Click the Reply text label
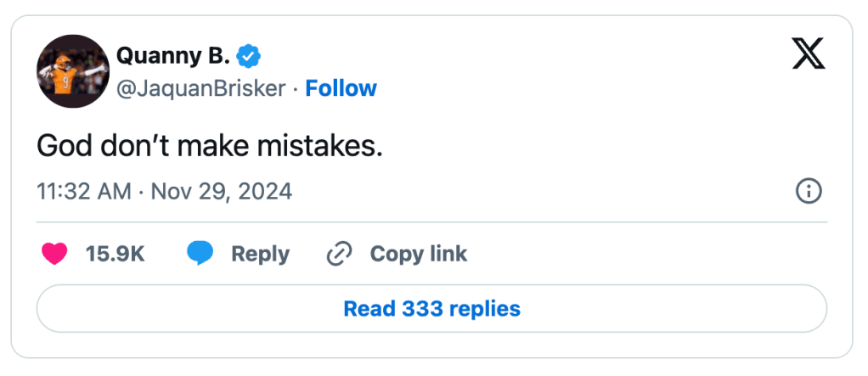 tap(261, 253)
